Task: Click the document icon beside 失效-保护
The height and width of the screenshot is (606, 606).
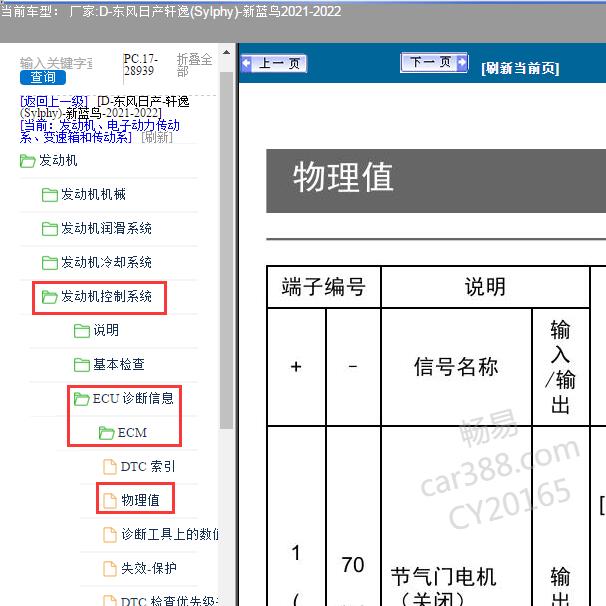Action: coord(110,569)
